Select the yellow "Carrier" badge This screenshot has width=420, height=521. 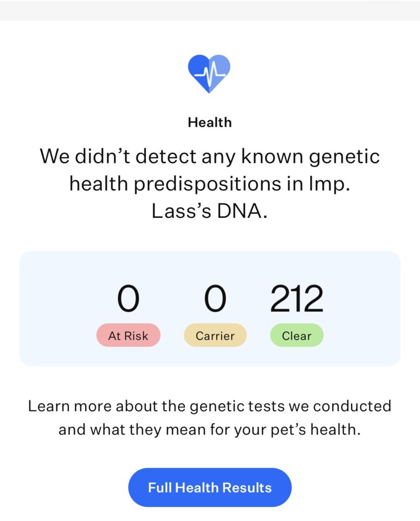coord(215,336)
